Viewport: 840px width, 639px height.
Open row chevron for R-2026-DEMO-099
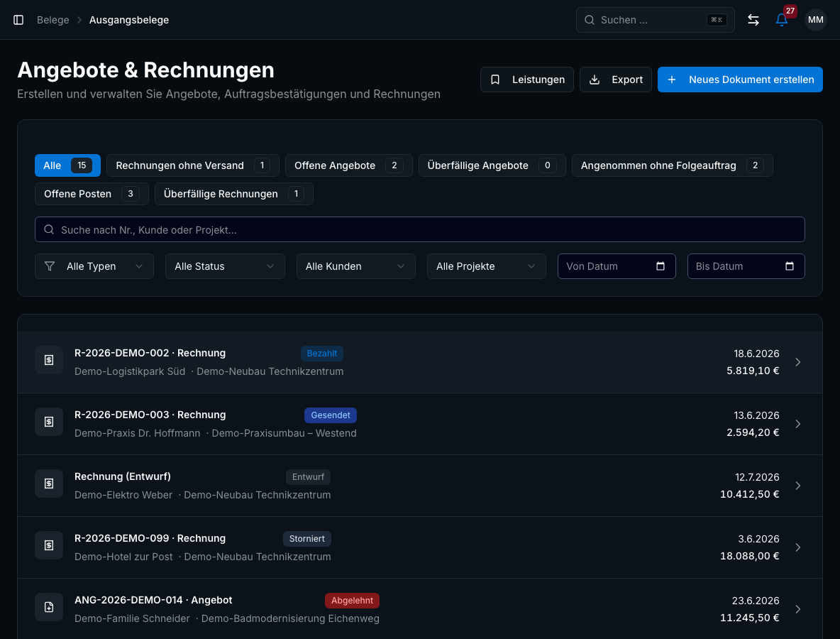click(797, 547)
